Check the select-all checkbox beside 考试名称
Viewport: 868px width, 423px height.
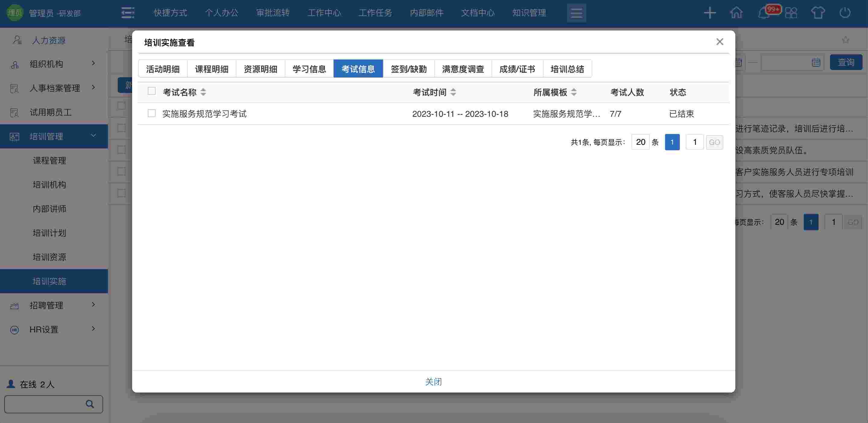(x=152, y=91)
